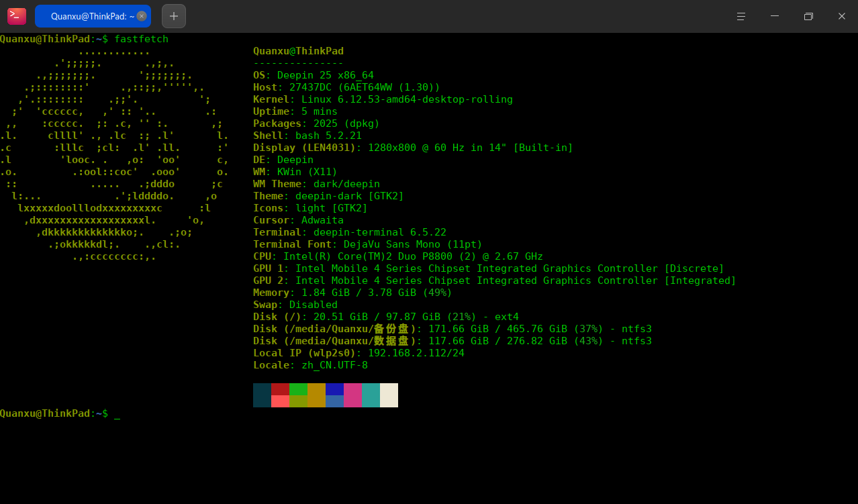Click the 'Theme: deepin-dark [GTK2]' line

tap(328, 196)
